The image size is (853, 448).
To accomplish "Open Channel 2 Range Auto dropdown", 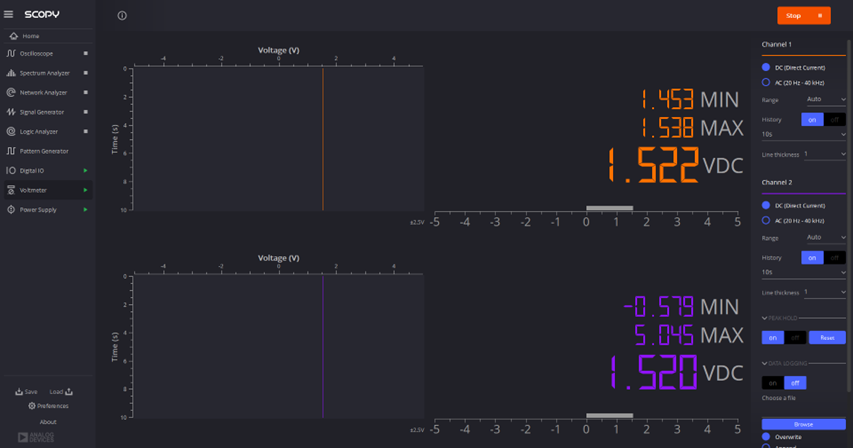I will click(825, 238).
